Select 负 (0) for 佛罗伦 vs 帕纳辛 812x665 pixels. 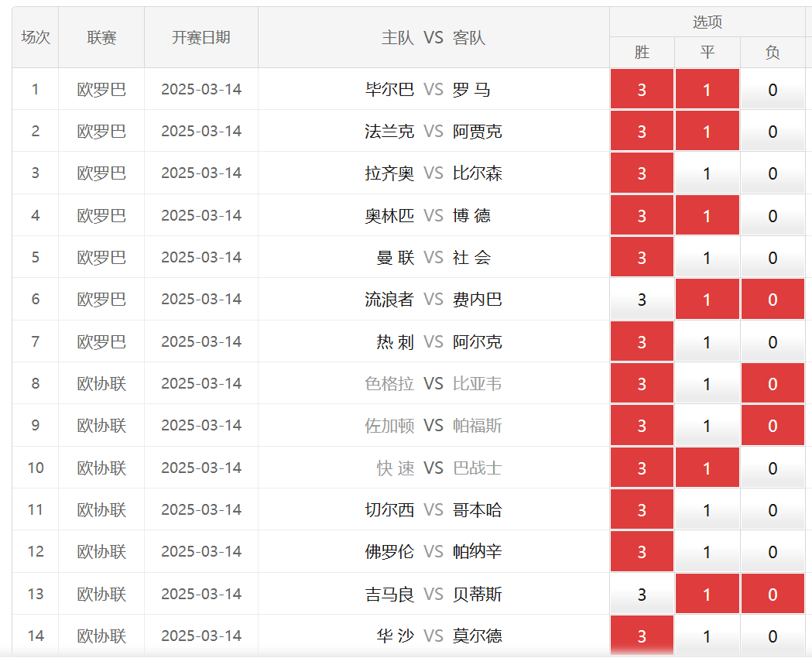click(773, 552)
